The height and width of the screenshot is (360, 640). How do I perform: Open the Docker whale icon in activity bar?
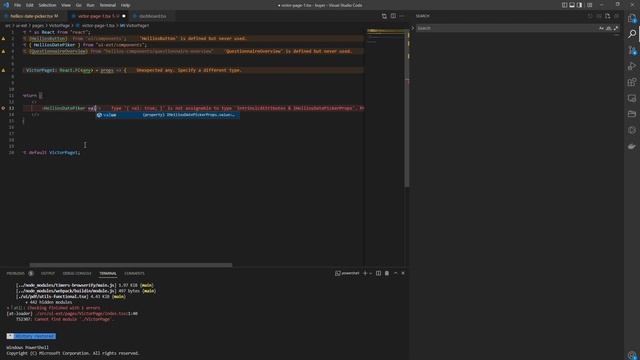632,146
